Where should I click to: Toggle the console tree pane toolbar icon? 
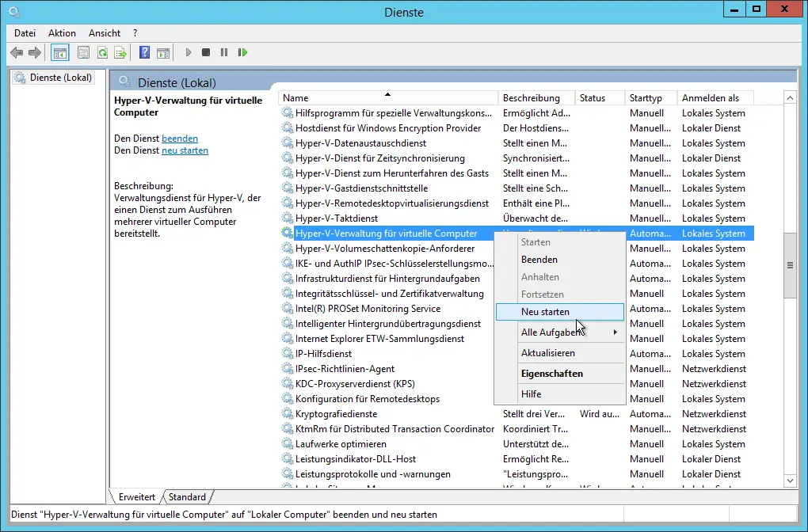(x=60, y=52)
